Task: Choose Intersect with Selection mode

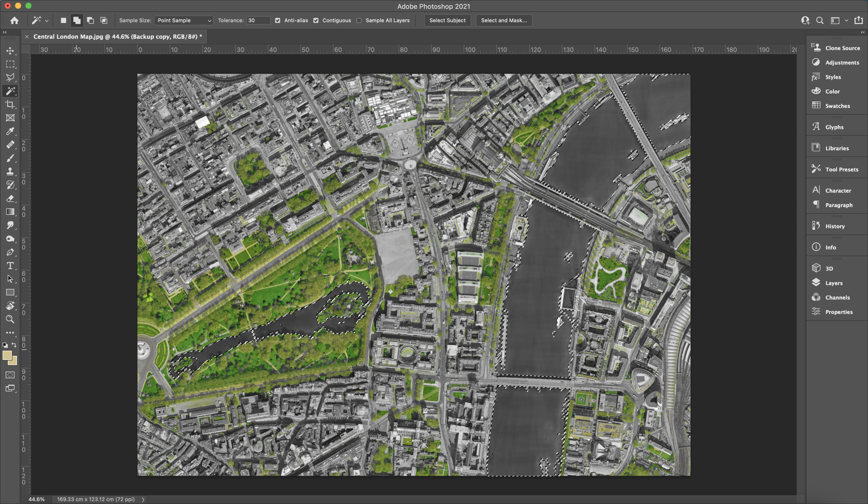Action: [x=104, y=20]
